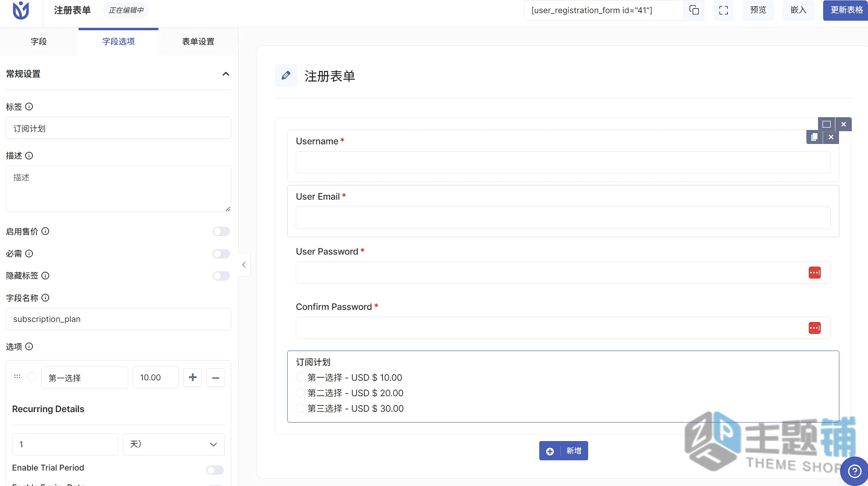Click the row layout square icon

tap(827, 124)
